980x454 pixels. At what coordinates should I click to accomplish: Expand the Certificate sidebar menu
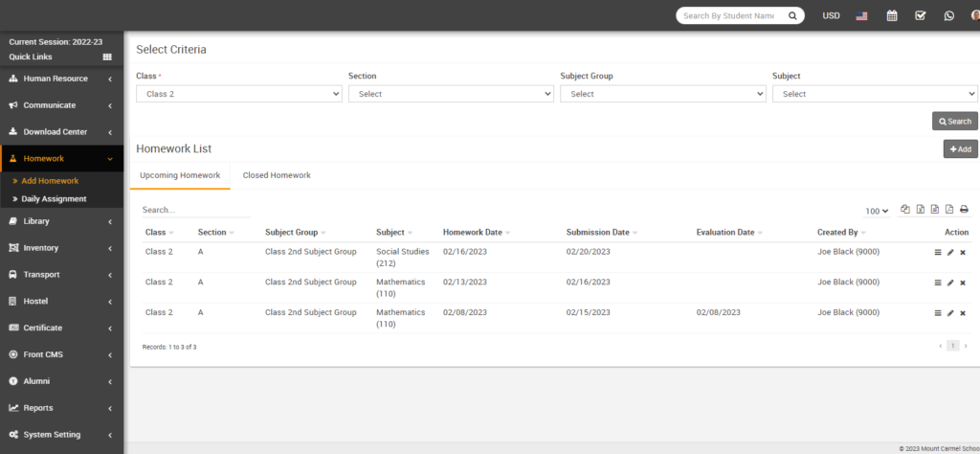(x=62, y=328)
